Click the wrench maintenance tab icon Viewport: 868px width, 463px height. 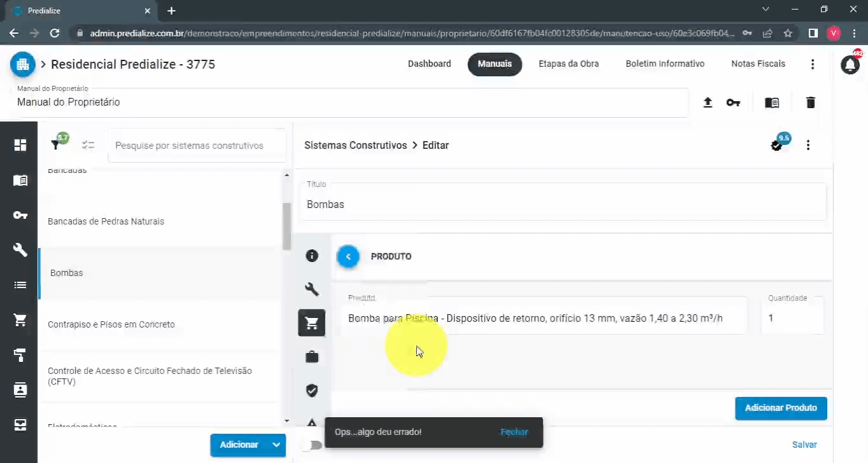click(x=312, y=289)
